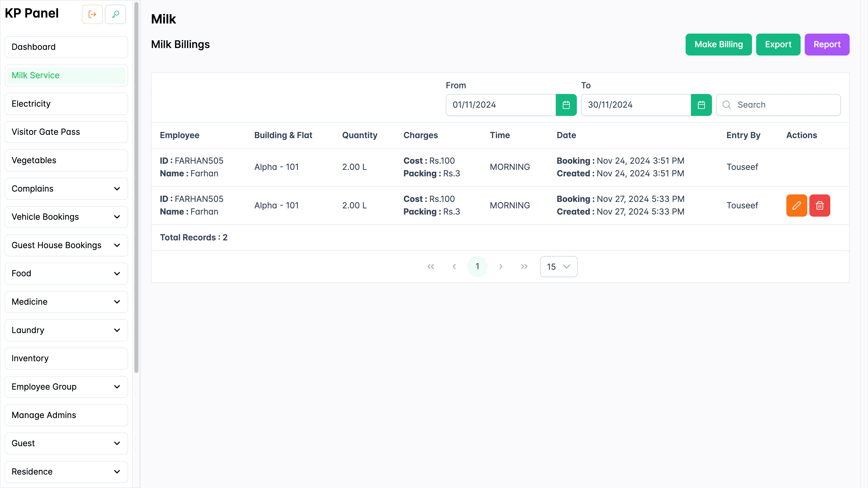Screen dimensions: 868x488
Task: Open the key search icon in sidebar header
Action: pos(115,14)
